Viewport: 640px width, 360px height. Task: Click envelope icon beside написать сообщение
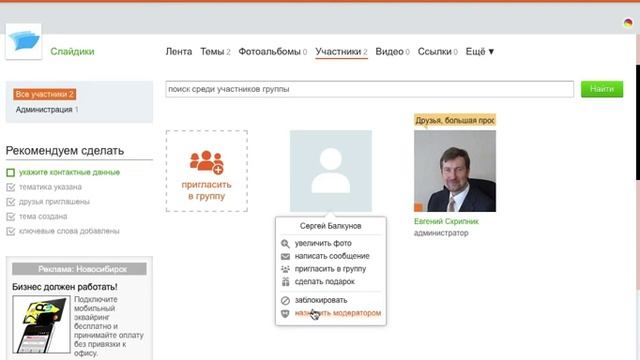click(285, 256)
